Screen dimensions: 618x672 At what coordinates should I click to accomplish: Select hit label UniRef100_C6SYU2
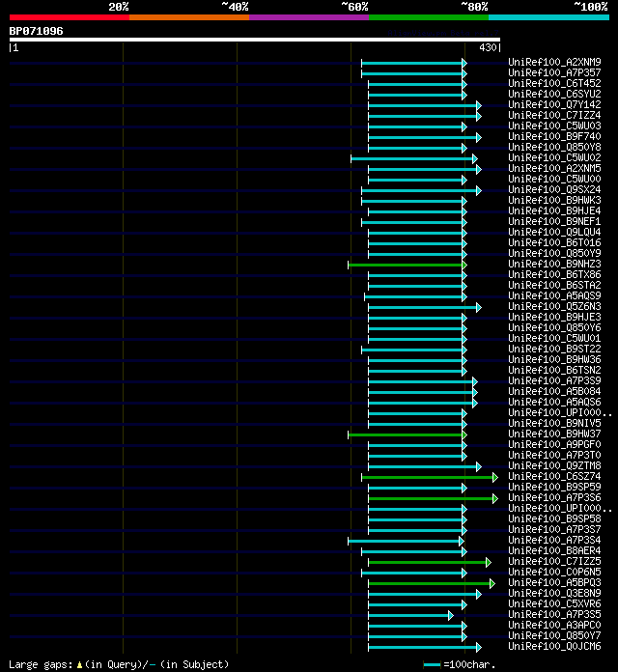[554, 94]
